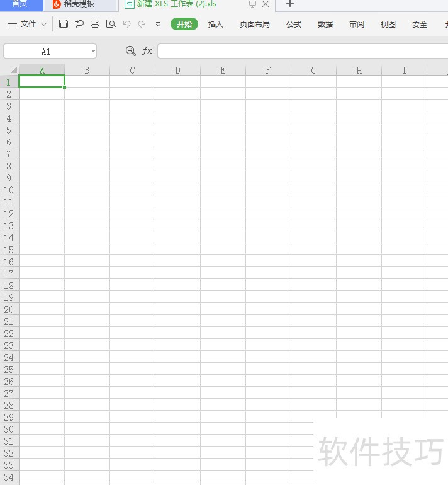This screenshot has width=448, height=485.
Task: Select the 开始 ribbon tab
Action: [184, 24]
